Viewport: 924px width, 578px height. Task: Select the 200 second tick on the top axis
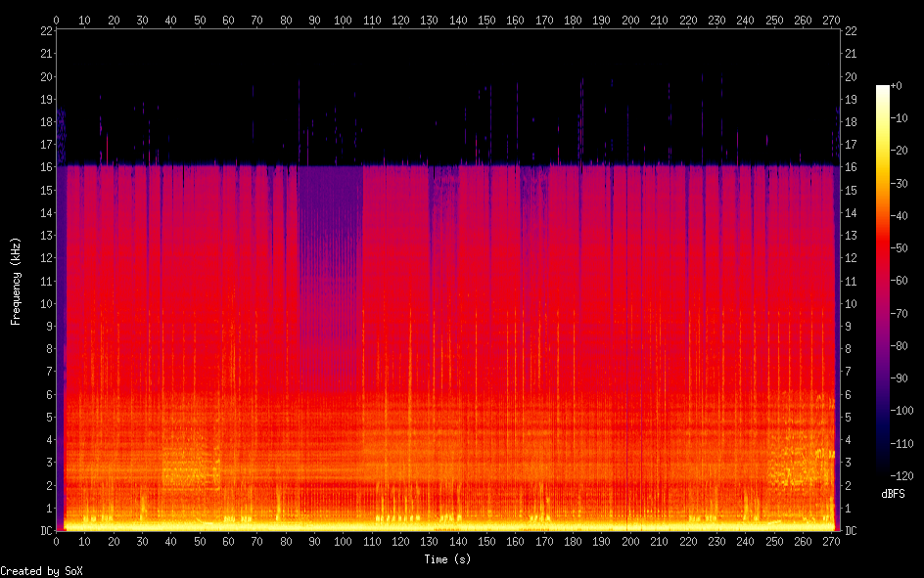tap(630, 20)
